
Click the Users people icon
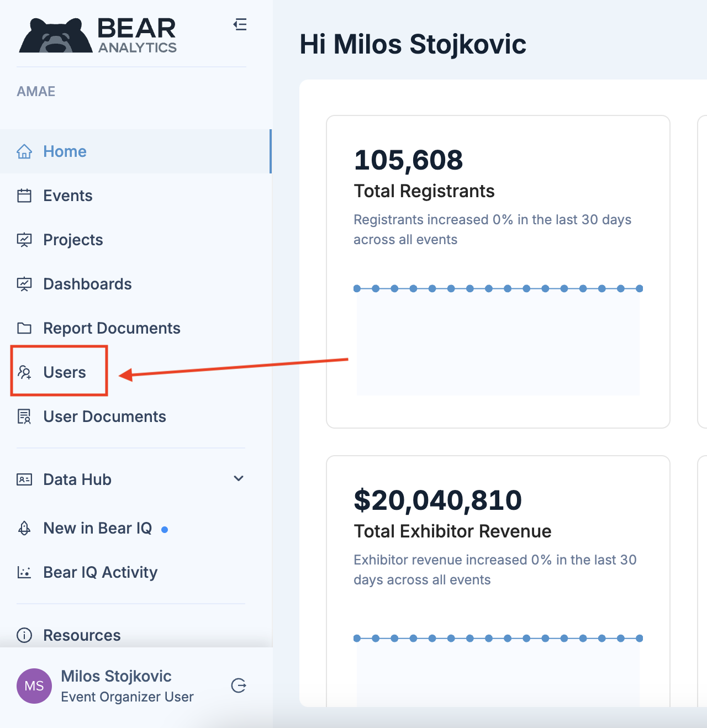(24, 372)
